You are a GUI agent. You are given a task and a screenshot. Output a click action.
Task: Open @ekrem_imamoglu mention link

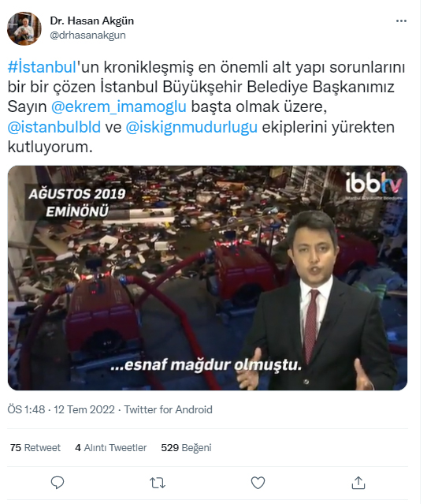click(119, 106)
